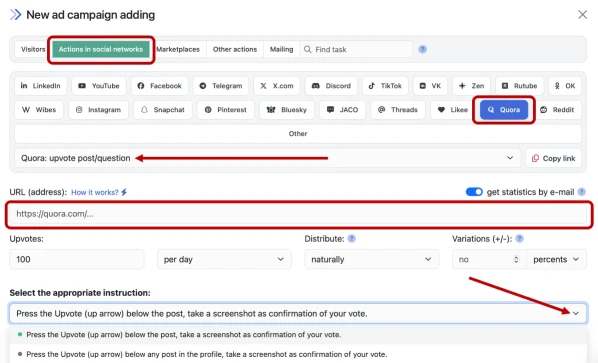Switch to the Marketplaces tab
Viewport: 598px width, 363px height.
(x=178, y=49)
